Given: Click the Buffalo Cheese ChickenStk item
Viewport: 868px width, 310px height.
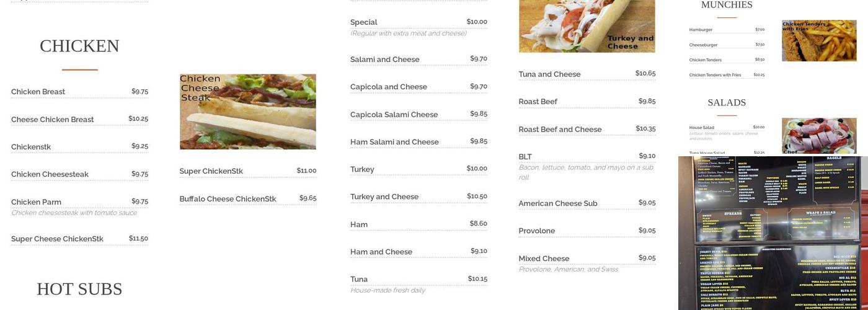Looking at the screenshot, I should coord(228,199).
